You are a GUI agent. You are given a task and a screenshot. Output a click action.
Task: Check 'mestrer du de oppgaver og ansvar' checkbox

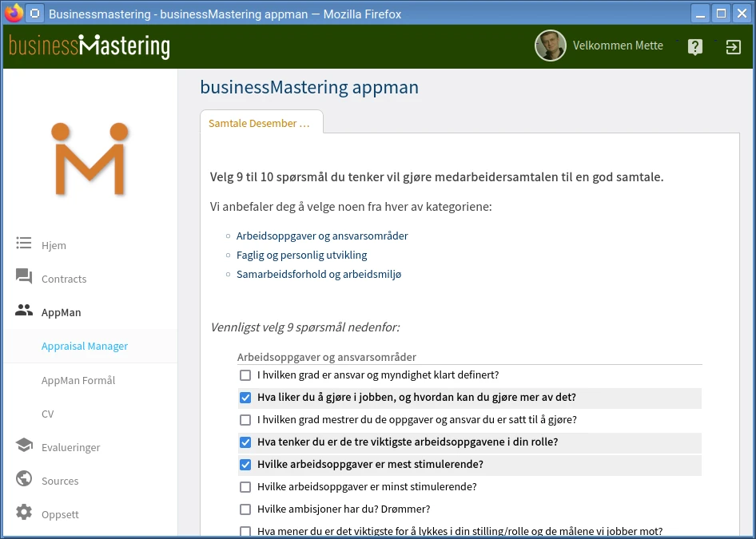(245, 420)
